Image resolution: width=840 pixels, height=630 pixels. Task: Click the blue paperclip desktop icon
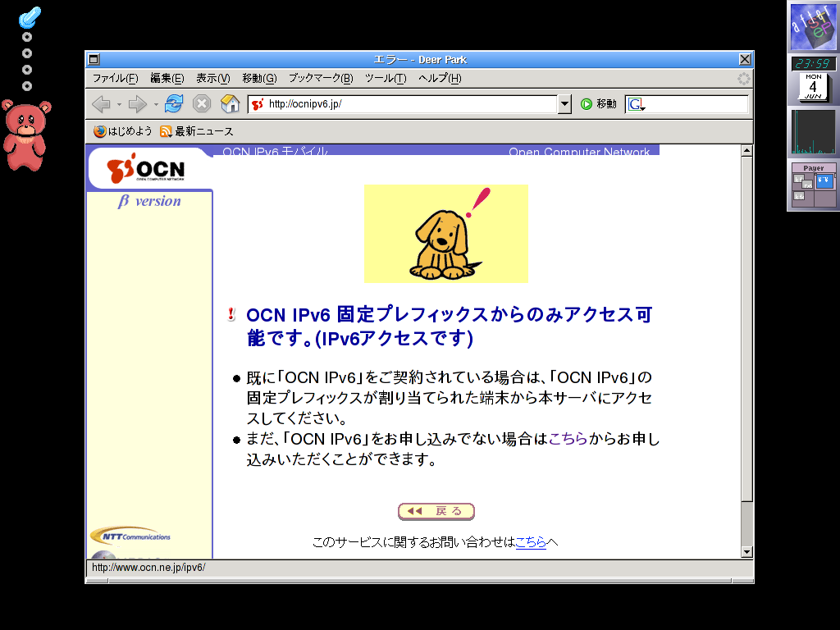pos(30,17)
